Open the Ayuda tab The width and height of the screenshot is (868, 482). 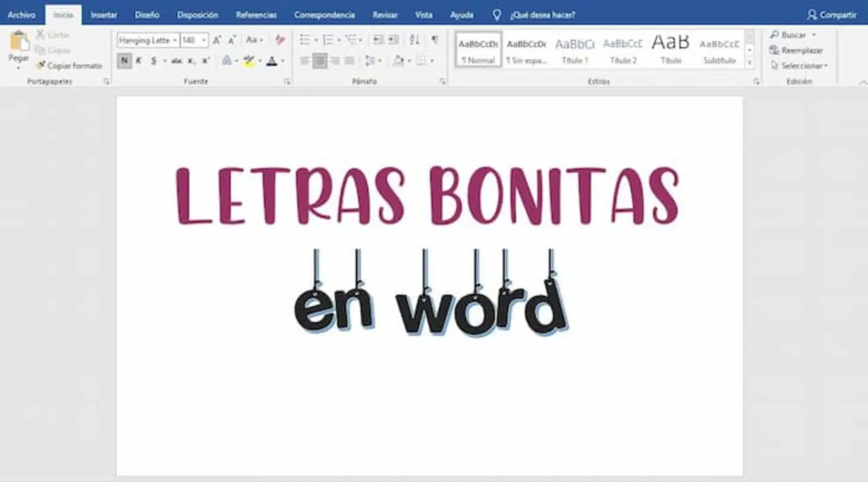[462, 15]
